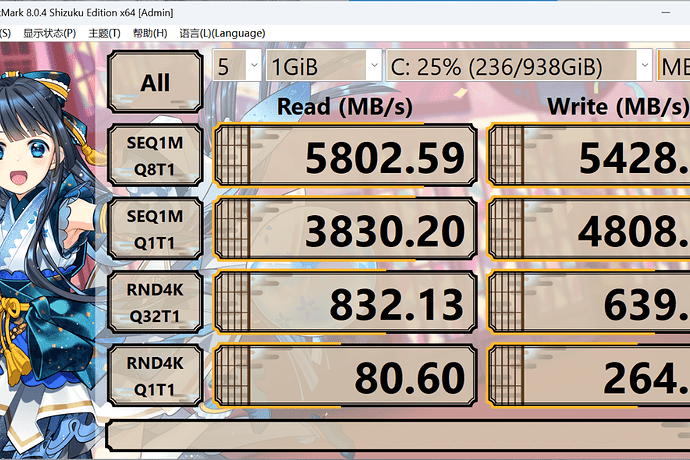This screenshot has width=690, height=460.
Task: Open the 主题(T) theme menu
Action: click(105, 33)
